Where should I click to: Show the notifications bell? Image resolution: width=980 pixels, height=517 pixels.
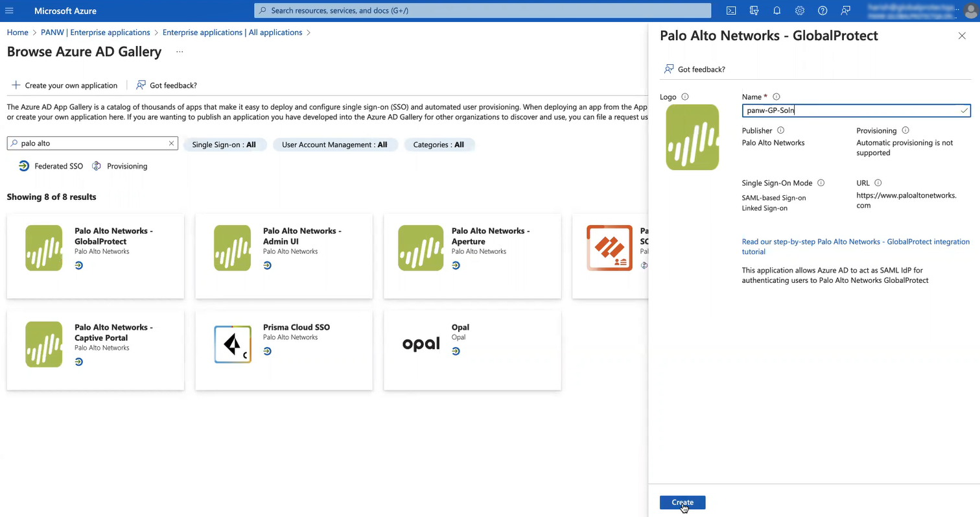776,10
